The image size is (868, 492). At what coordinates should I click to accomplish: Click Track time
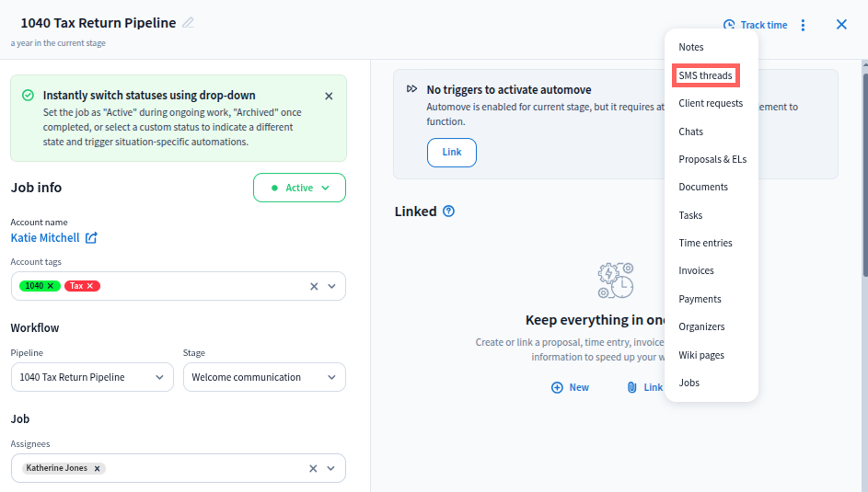[x=755, y=25]
